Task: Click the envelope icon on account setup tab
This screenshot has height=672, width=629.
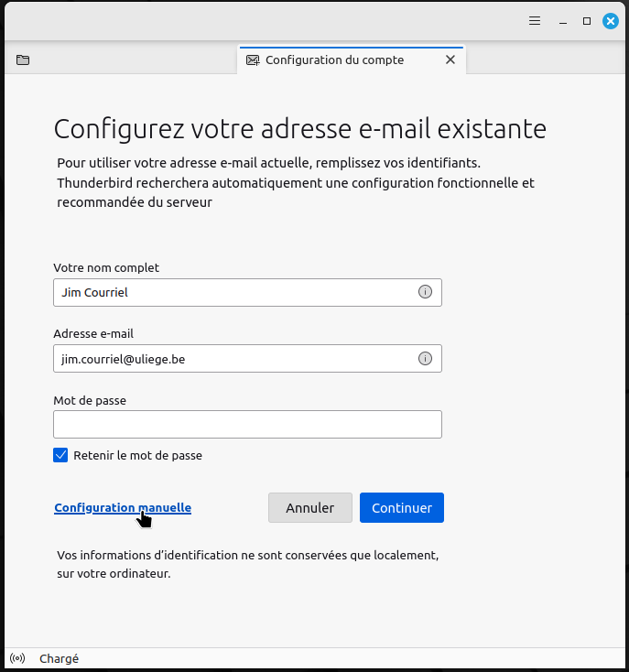Action: (x=253, y=60)
